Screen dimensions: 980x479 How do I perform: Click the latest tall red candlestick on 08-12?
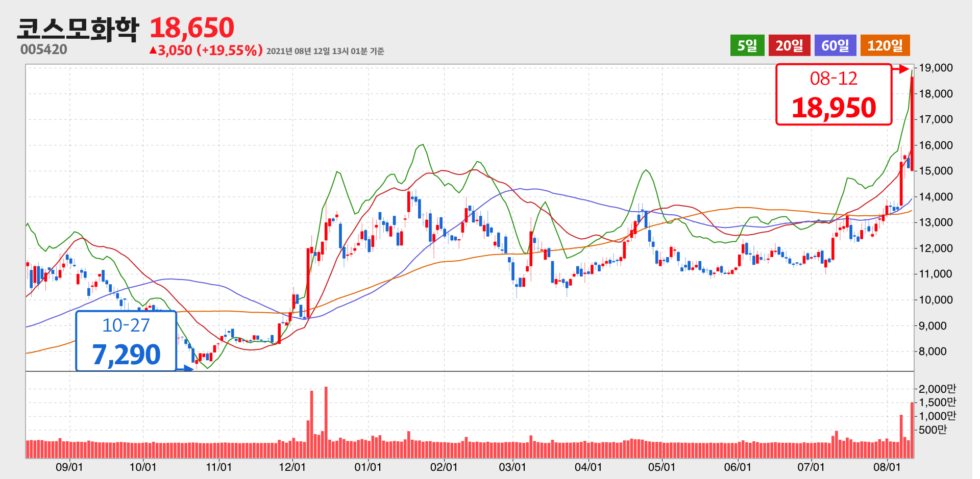[912, 124]
